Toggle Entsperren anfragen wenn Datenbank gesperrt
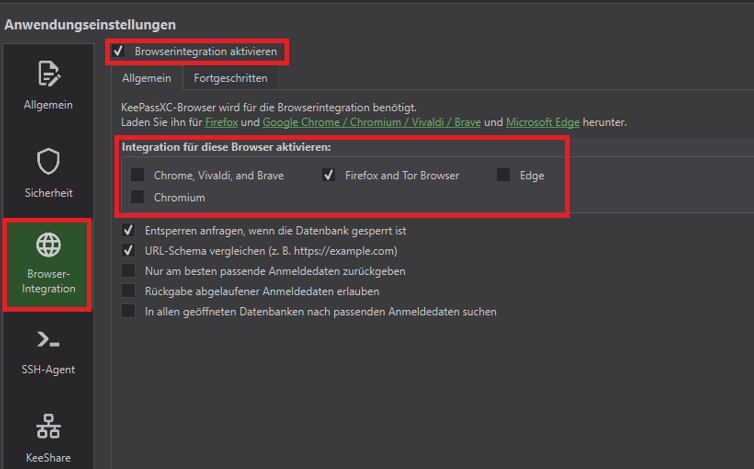 pos(128,230)
